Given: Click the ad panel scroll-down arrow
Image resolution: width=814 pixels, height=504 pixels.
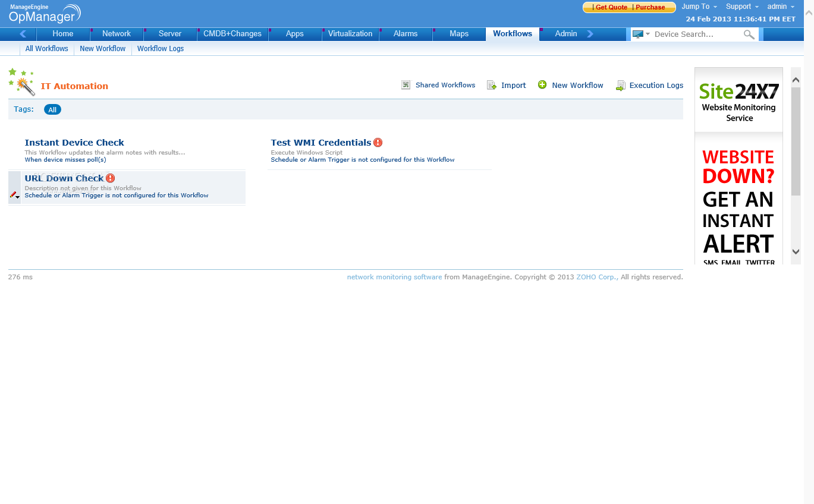Looking at the screenshot, I should [796, 251].
